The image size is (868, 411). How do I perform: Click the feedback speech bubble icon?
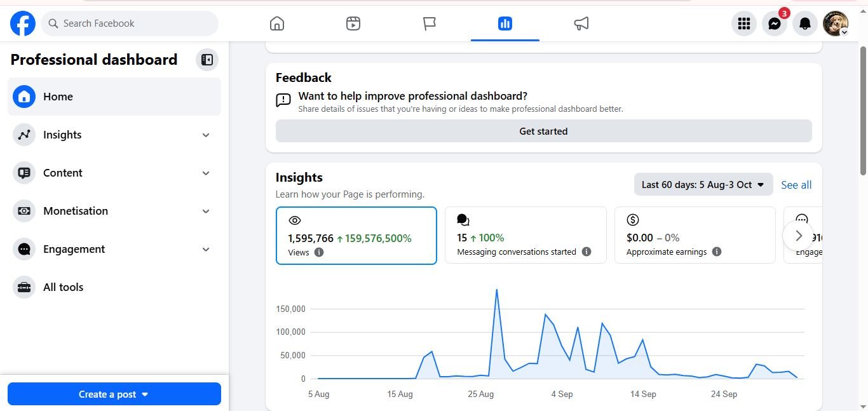click(x=283, y=100)
